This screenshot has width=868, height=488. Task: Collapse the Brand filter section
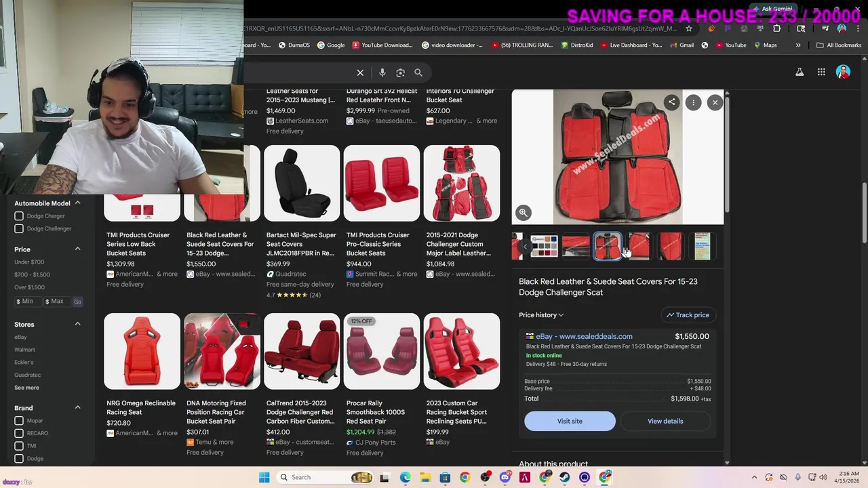point(77,408)
